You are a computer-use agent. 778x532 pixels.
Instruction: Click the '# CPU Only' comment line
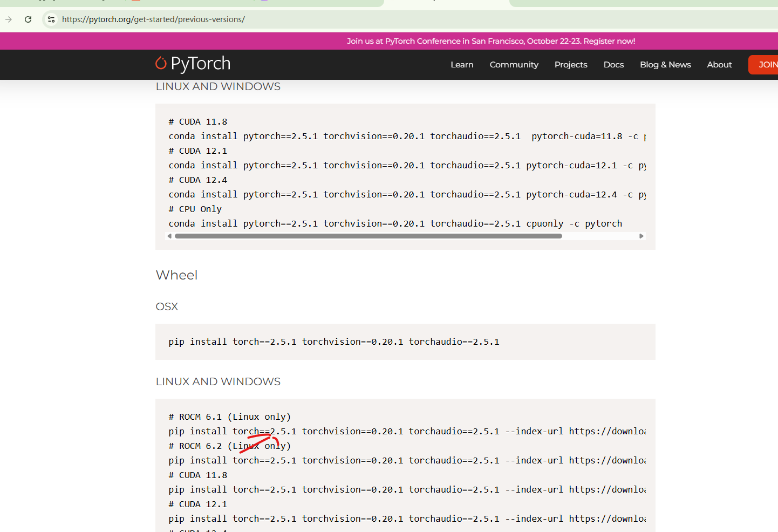tap(195, 209)
